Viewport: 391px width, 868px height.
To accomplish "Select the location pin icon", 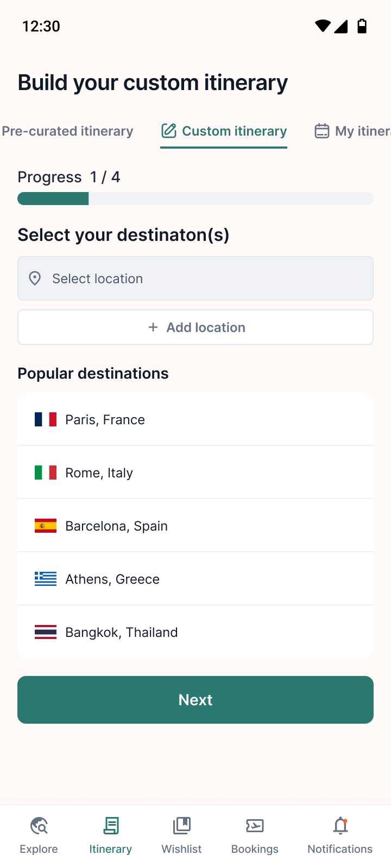I will coord(35,278).
